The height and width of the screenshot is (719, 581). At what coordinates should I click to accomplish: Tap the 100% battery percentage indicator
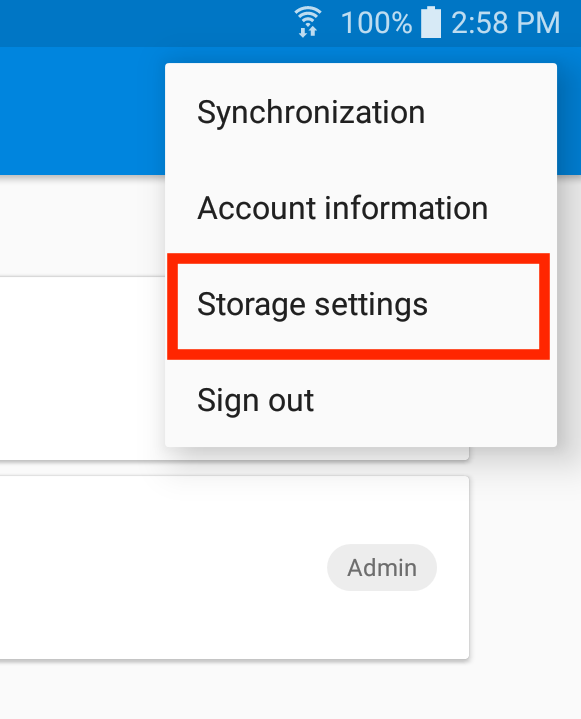point(376,22)
